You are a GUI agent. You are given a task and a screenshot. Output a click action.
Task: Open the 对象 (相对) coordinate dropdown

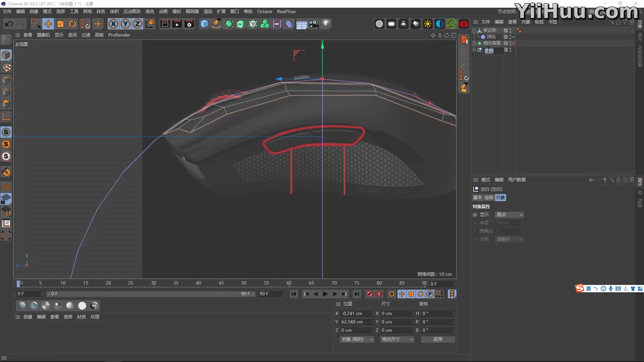pyautogui.click(x=357, y=339)
